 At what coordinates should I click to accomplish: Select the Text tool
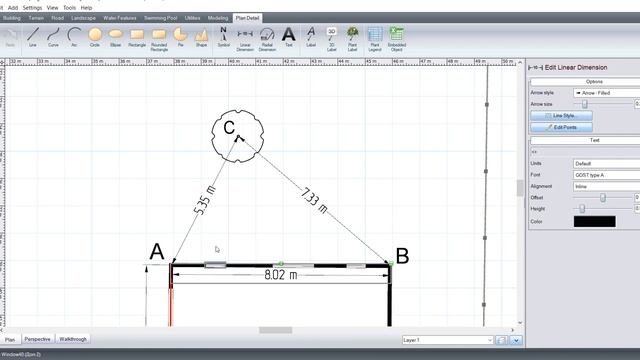tap(289, 38)
